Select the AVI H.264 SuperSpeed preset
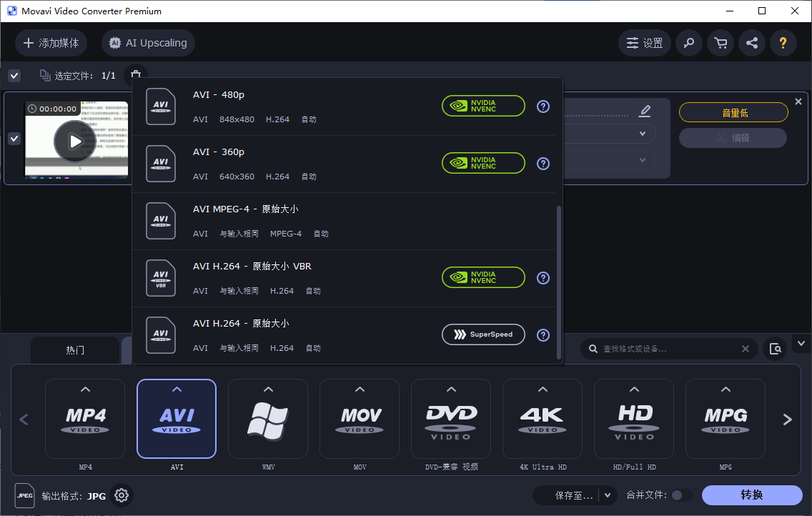 pos(286,334)
